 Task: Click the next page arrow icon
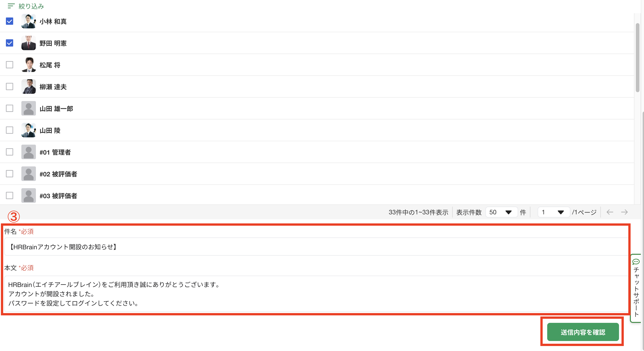coord(624,212)
